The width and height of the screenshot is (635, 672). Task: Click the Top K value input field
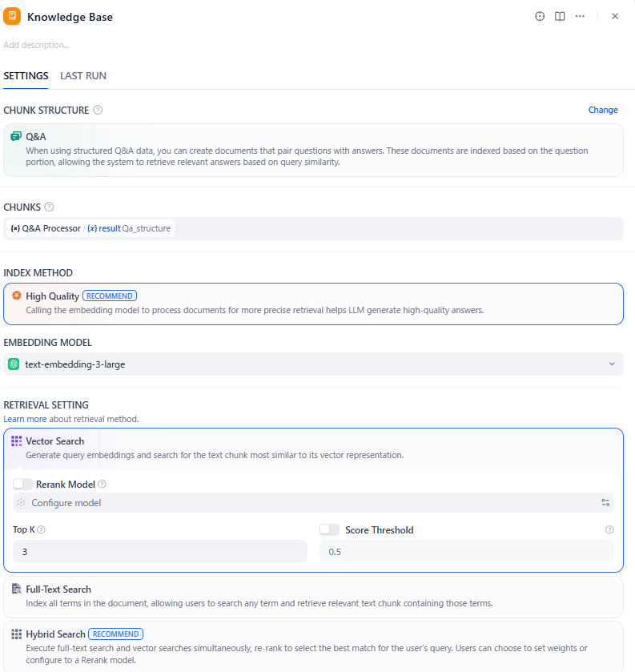159,552
